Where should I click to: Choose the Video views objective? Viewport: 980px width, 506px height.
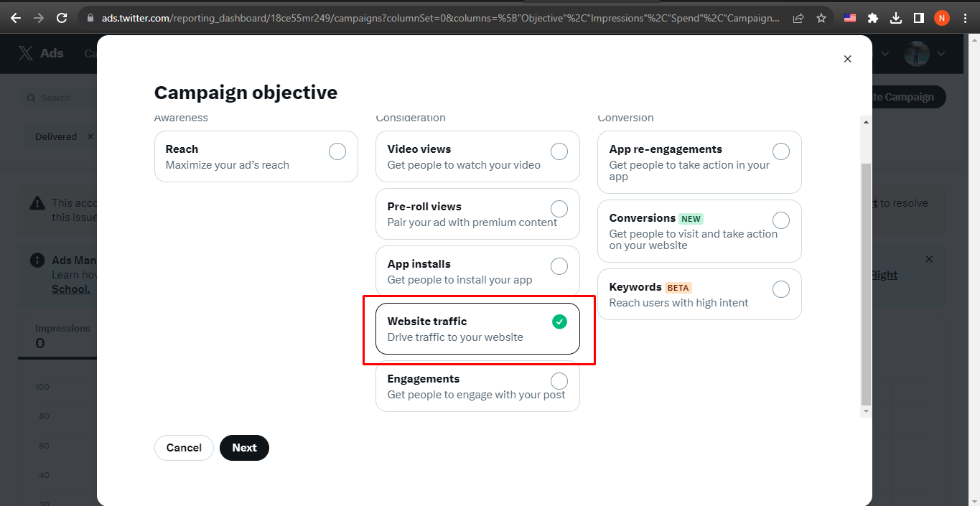click(x=477, y=156)
